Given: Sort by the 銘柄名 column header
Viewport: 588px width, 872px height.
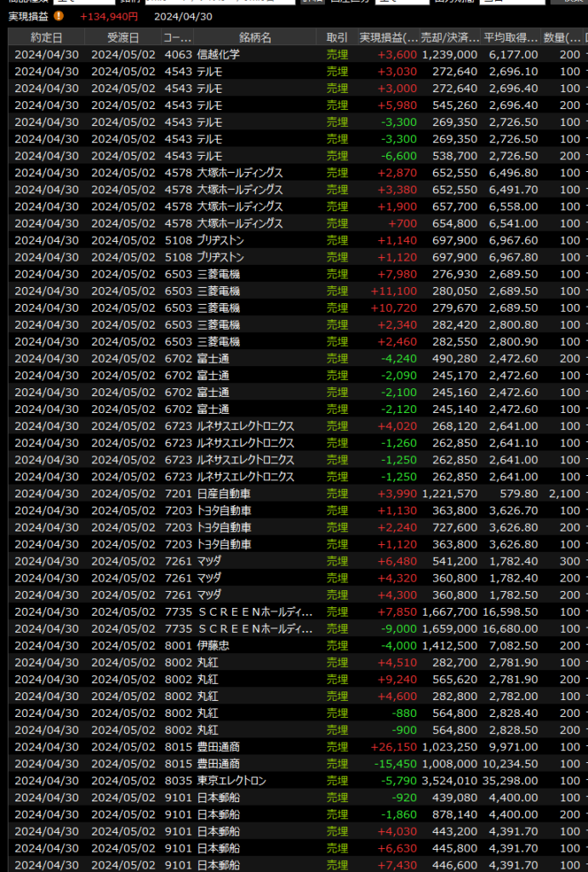Looking at the screenshot, I should click(x=254, y=37).
